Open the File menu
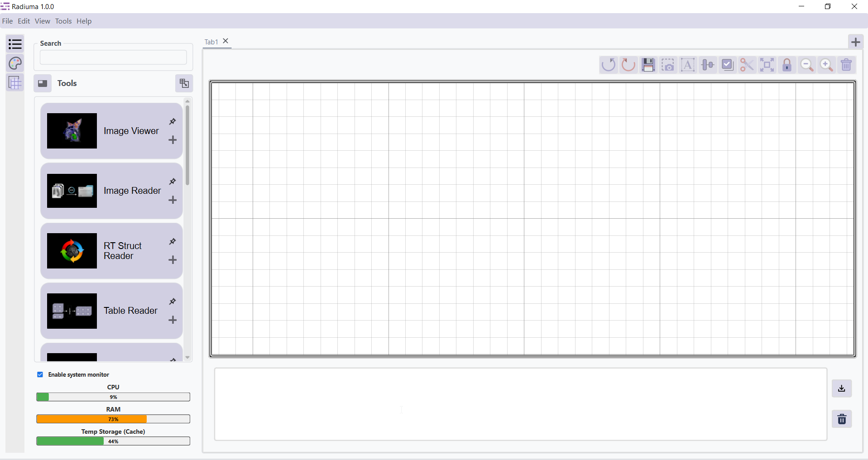Screen dimensions: 868x460 [7, 21]
